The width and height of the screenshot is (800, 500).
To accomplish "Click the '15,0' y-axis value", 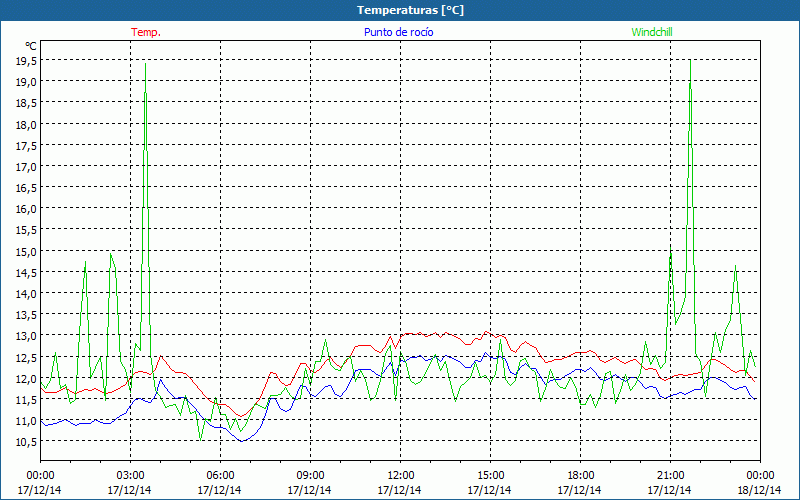I will (27, 252).
